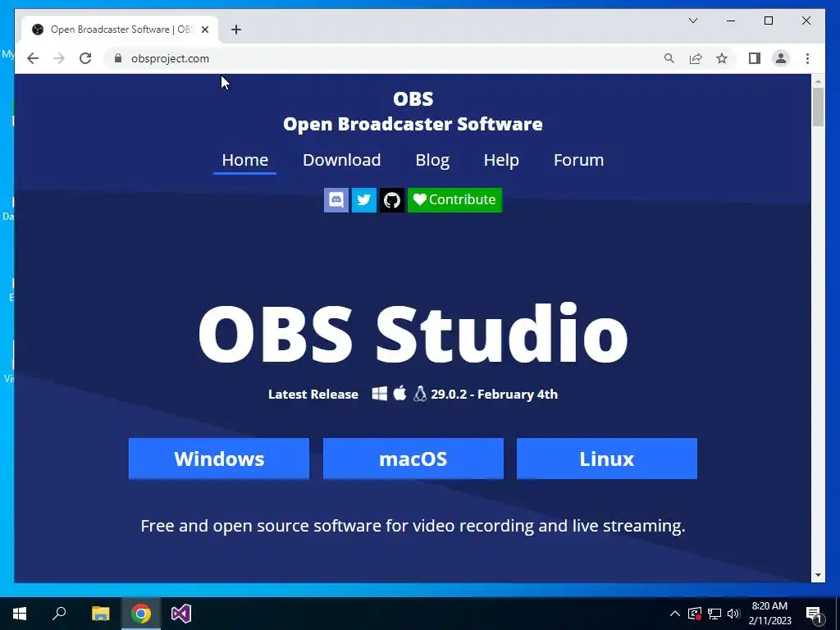
Task: Reload the obsproject.com page
Action: [x=85, y=58]
